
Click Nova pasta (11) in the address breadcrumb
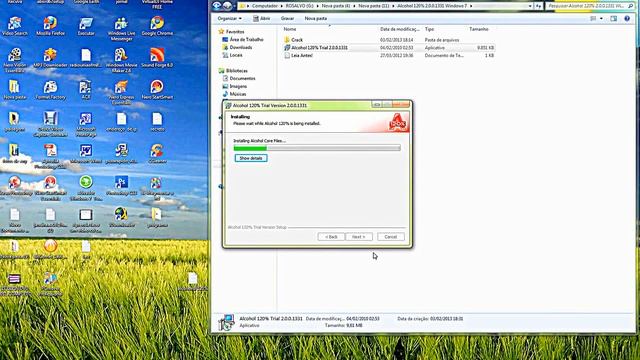373,6
